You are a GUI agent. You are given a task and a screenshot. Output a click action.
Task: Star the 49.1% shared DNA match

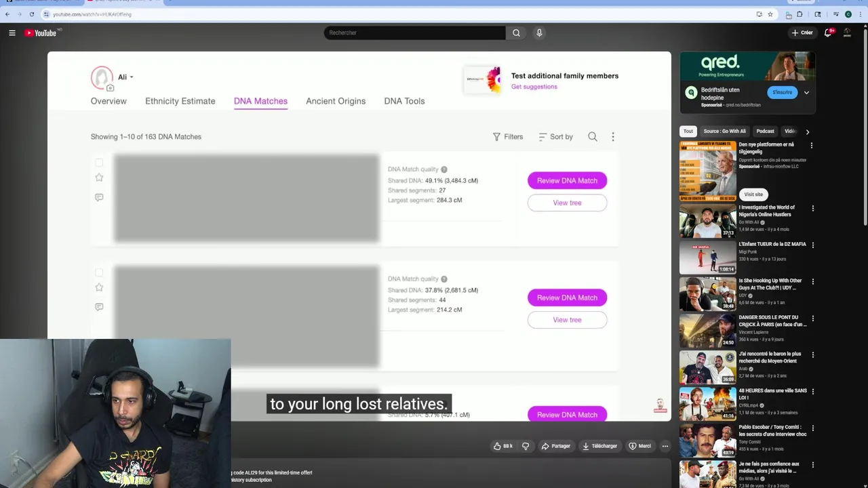pyautogui.click(x=99, y=178)
